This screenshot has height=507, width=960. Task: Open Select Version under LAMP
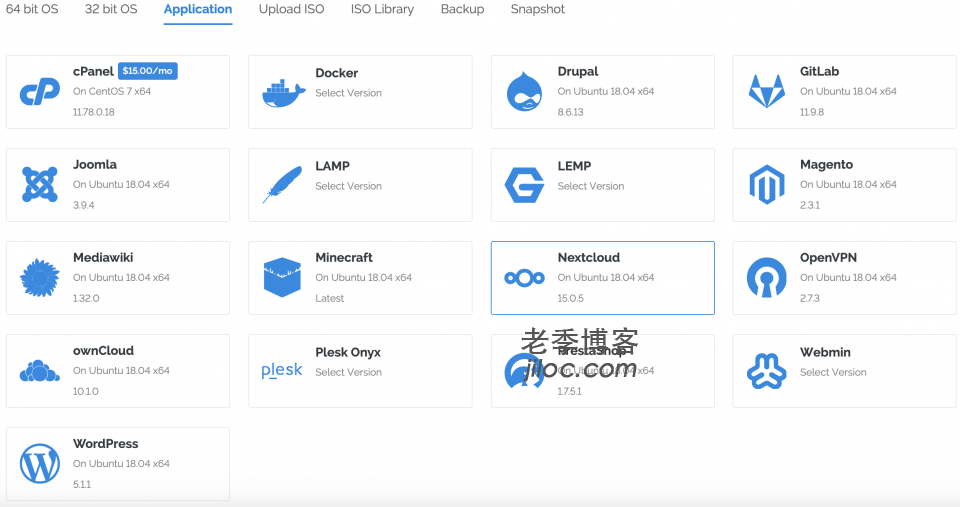click(x=348, y=186)
